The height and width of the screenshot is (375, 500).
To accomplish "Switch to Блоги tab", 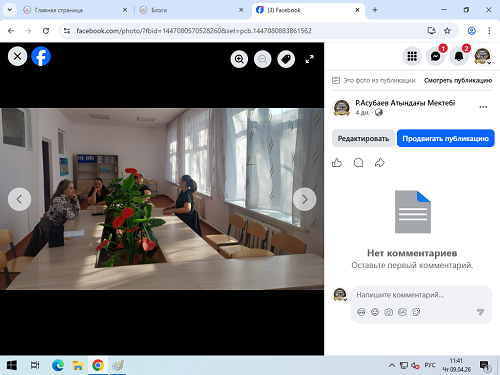I will [191, 10].
